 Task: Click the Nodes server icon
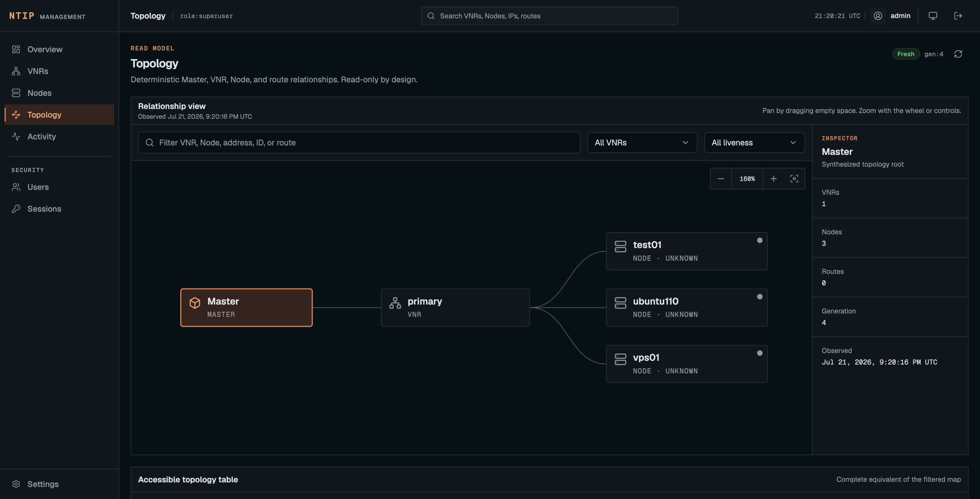point(16,93)
